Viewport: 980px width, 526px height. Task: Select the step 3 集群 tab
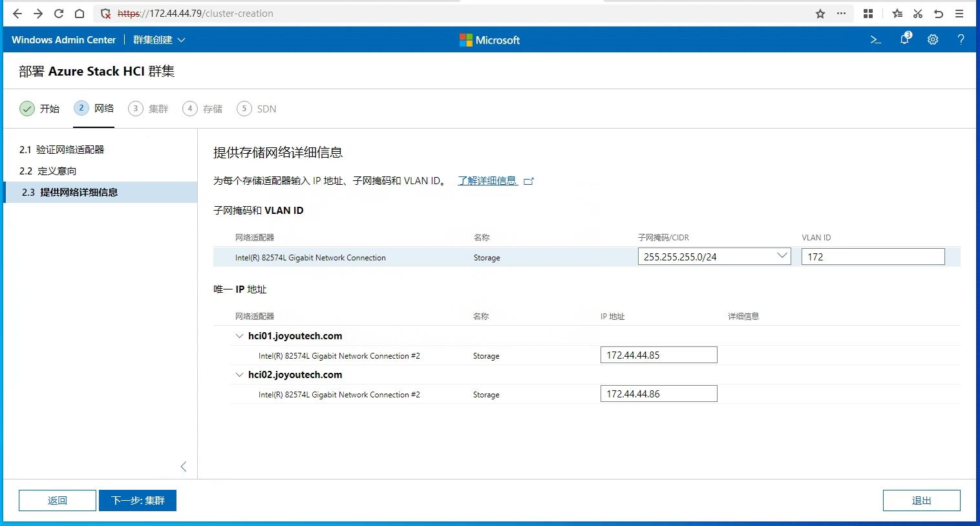click(x=148, y=109)
